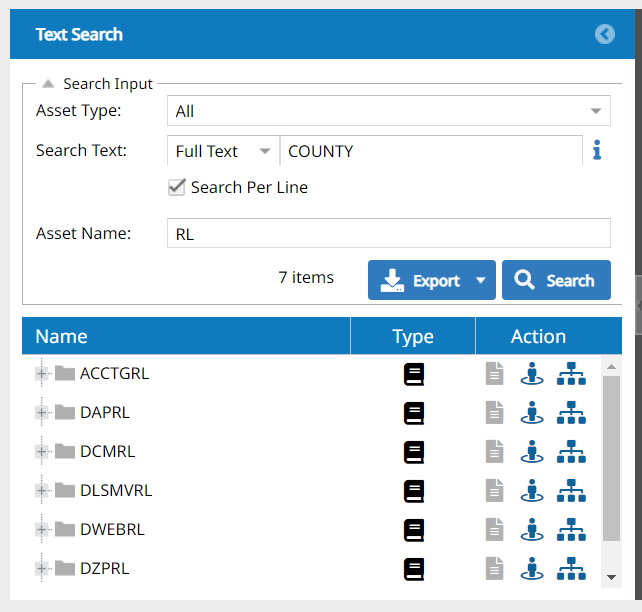The width and height of the screenshot is (642, 612).
Task: Toggle the Search Per Line checkbox
Action: [x=176, y=187]
